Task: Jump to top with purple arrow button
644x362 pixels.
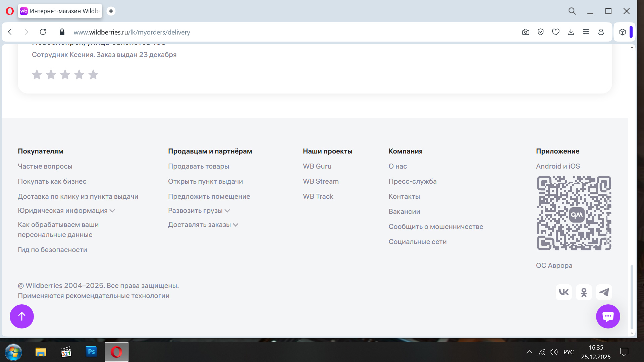Action: coord(22,316)
